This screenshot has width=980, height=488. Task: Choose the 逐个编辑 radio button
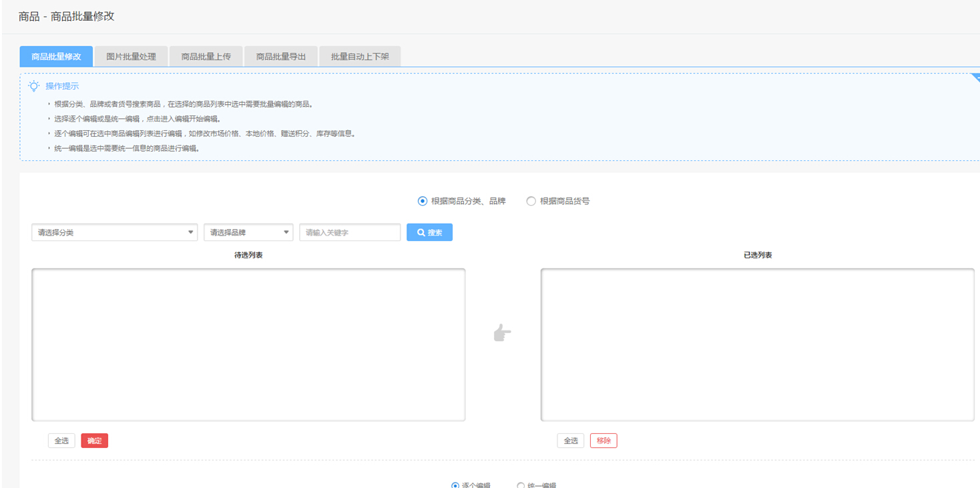tap(455, 485)
